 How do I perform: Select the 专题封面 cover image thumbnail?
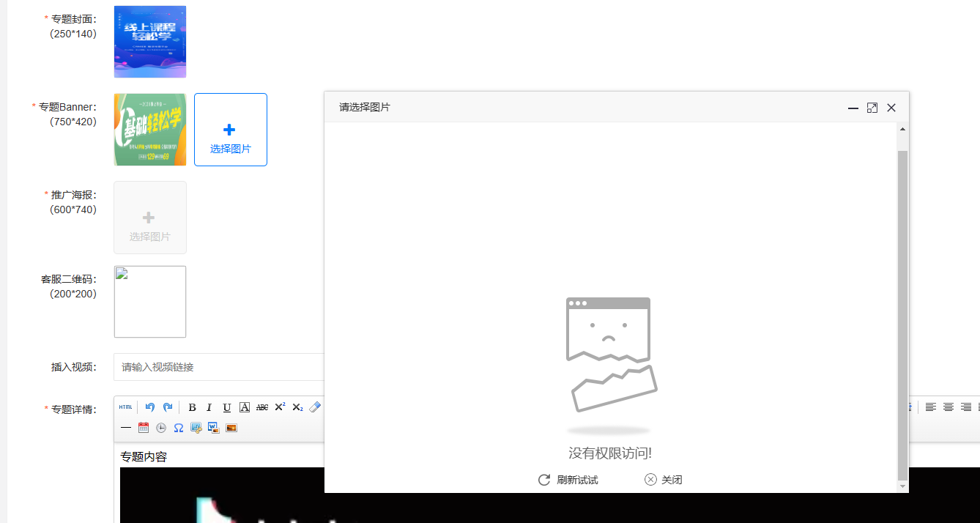pos(150,42)
